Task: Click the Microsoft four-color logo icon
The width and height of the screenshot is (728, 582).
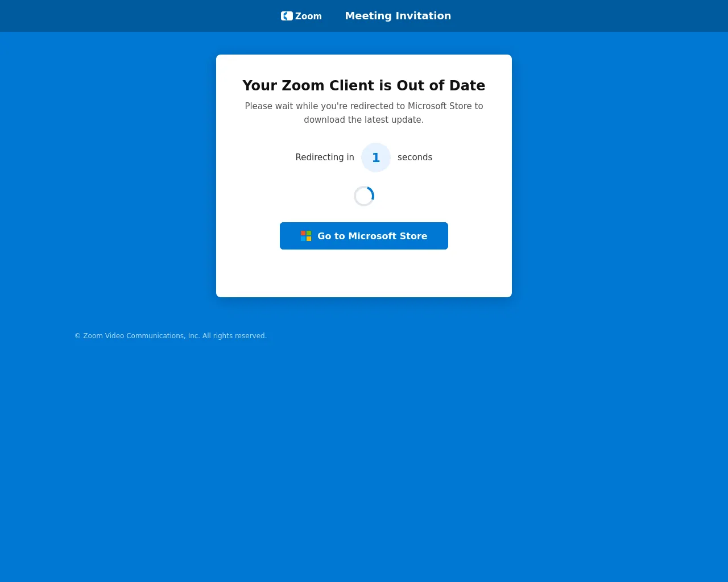Action: click(306, 236)
